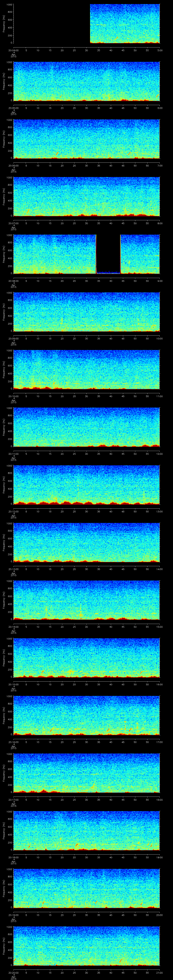Click the spectrogram plot starting at 20:13:00

[86, 542]
